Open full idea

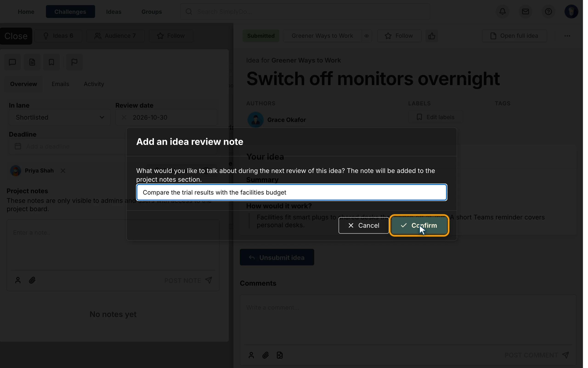[514, 36]
